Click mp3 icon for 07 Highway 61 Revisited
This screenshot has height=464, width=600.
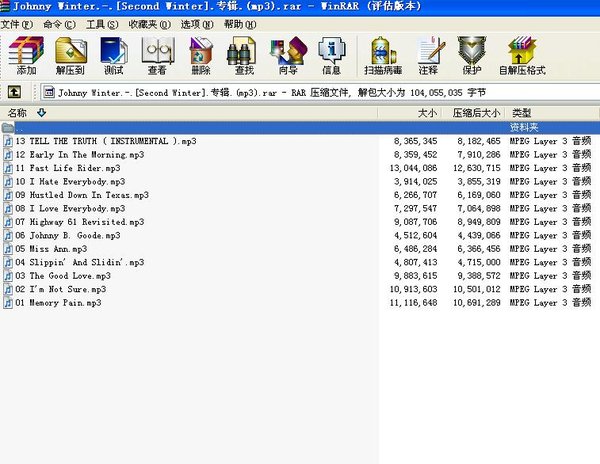[x=8, y=222]
